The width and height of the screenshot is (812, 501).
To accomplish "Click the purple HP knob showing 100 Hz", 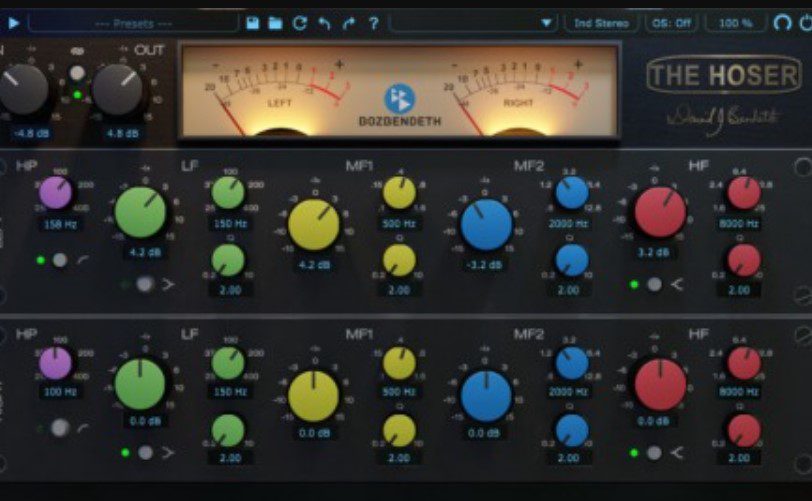I will (56, 363).
